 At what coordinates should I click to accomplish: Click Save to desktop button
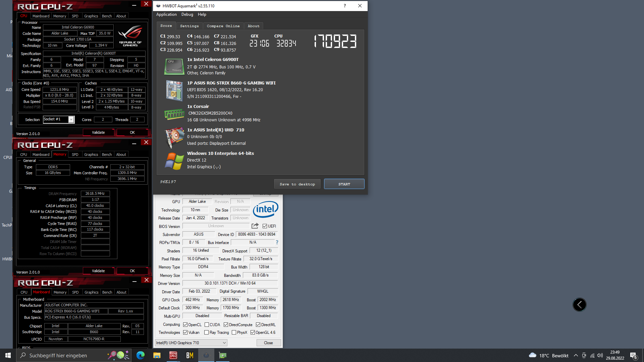297,184
